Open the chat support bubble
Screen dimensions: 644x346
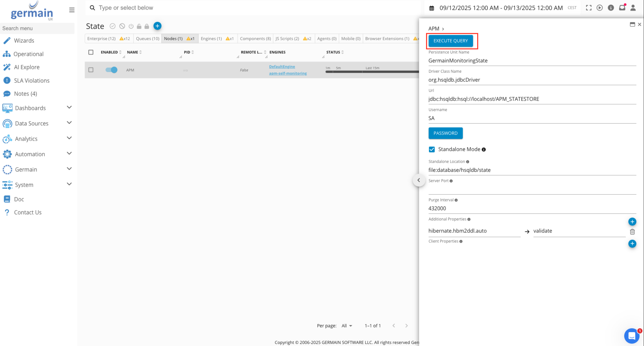click(632, 336)
